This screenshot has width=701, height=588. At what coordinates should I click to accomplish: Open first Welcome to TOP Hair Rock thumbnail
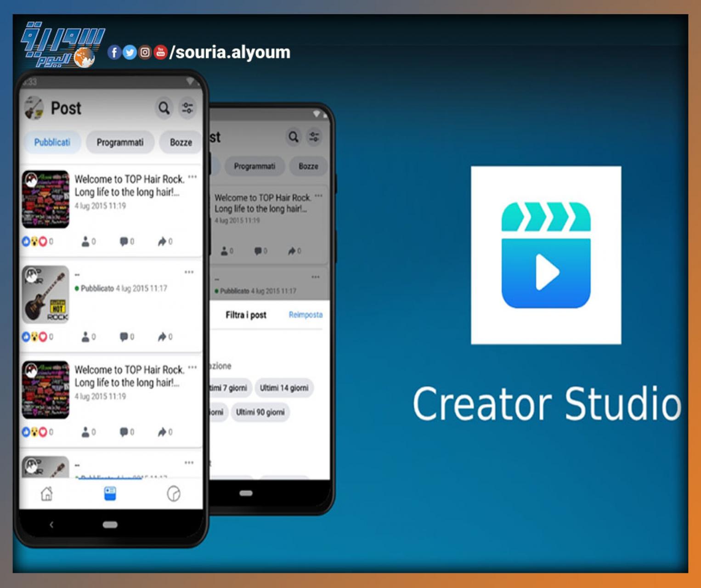(x=45, y=199)
